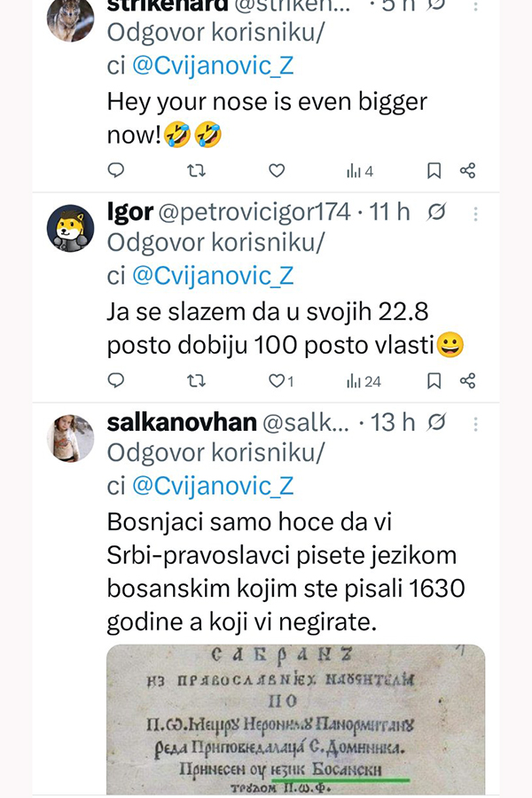Retweet strikehard's tweet about bigger nose
This screenshot has height=798, width=532.
(196, 170)
